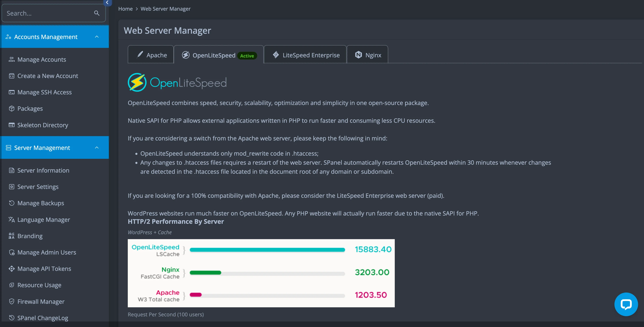
Task: Click the 3203.00 value in chart
Action: [x=372, y=272]
